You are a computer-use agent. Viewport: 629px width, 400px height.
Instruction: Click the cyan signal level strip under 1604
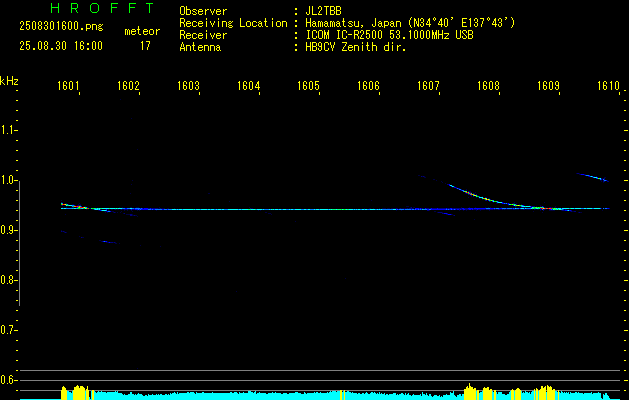click(249, 396)
